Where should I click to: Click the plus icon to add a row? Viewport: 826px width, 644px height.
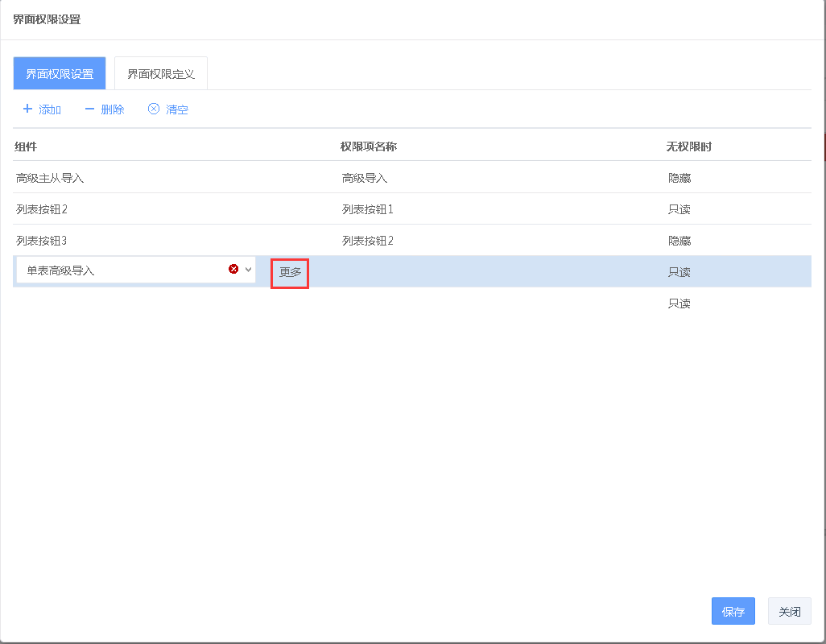tap(27, 109)
